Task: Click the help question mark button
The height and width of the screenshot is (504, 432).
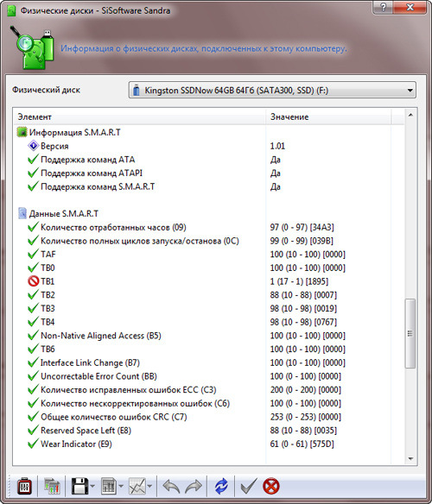Action: (383, 8)
